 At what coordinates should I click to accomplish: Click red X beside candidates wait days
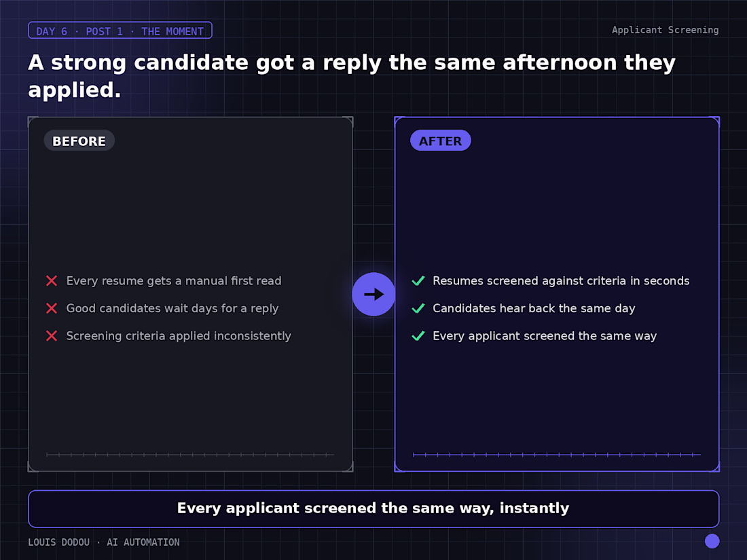pyautogui.click(x=52, y=309)
